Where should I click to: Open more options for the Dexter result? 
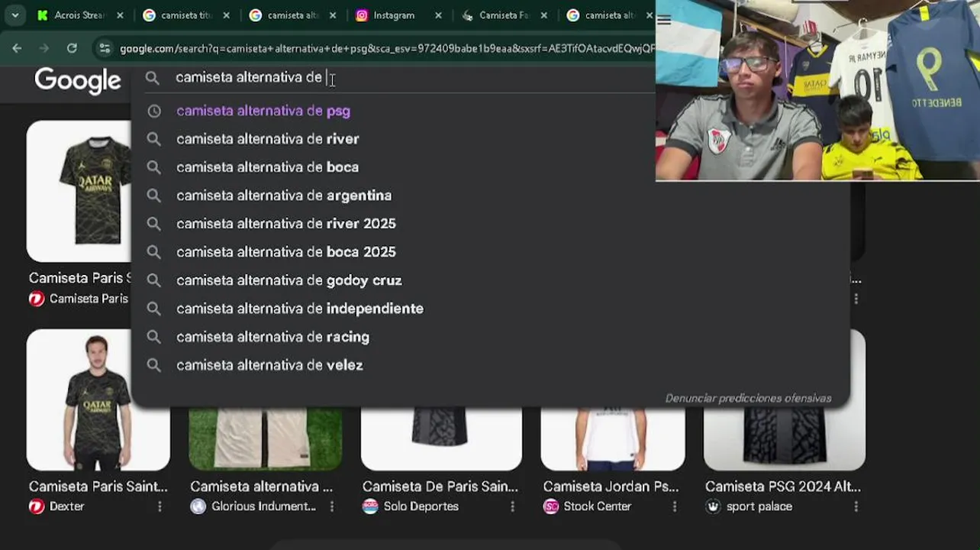160,506
